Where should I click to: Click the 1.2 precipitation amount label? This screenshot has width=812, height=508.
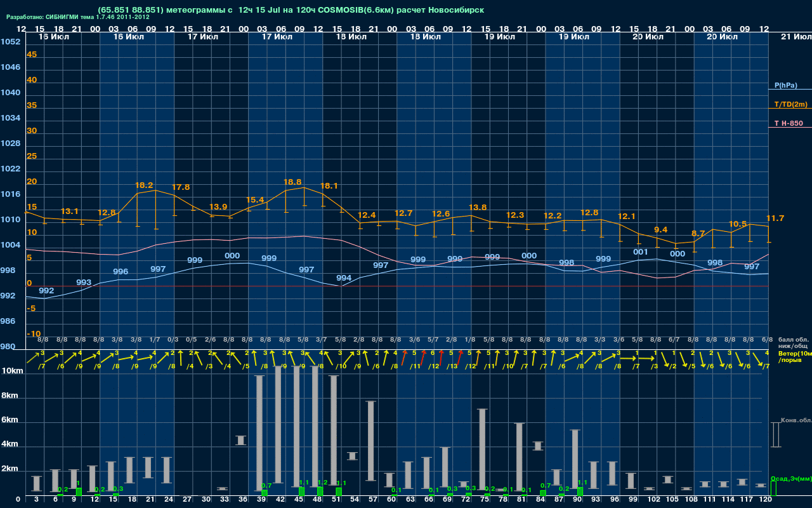pyautogui.click(x=322, y=483)
